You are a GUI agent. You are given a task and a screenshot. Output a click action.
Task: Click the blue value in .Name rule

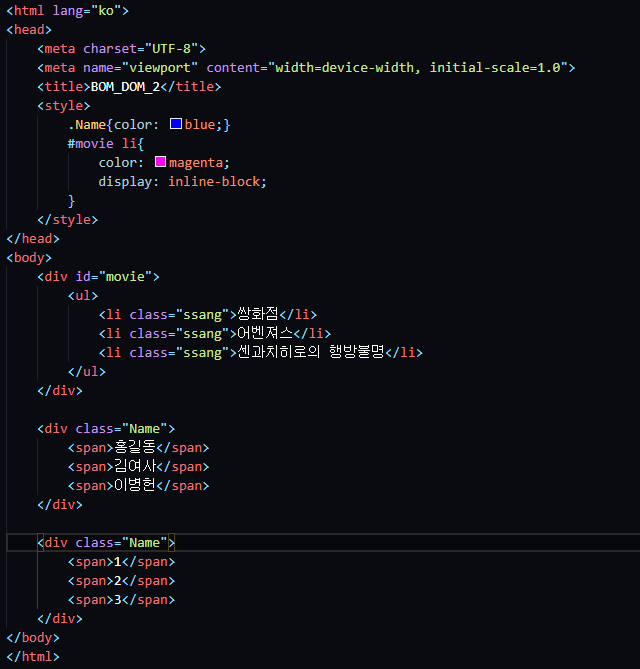point(200,125)
